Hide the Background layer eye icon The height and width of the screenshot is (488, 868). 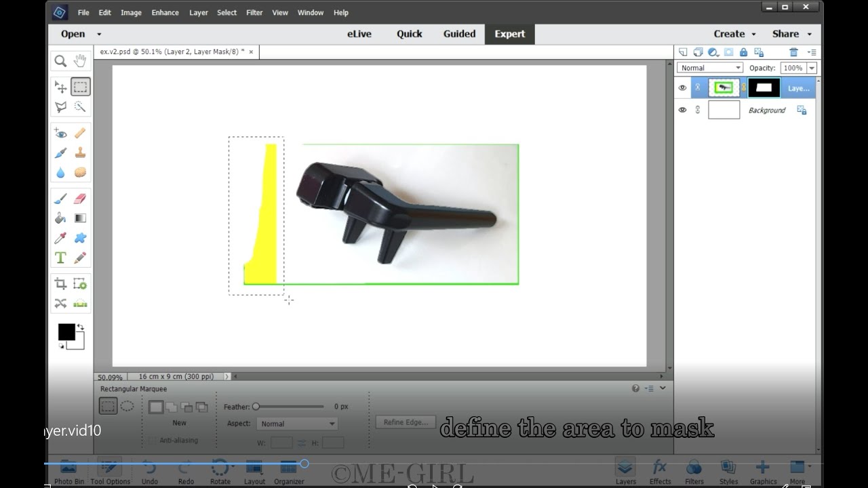[x=683, y=110]
